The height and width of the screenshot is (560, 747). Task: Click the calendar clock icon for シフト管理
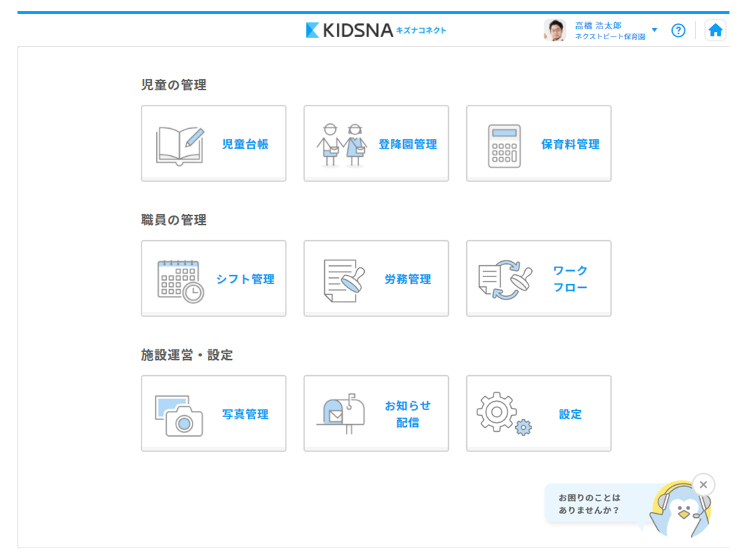click(x=181, y=280)
